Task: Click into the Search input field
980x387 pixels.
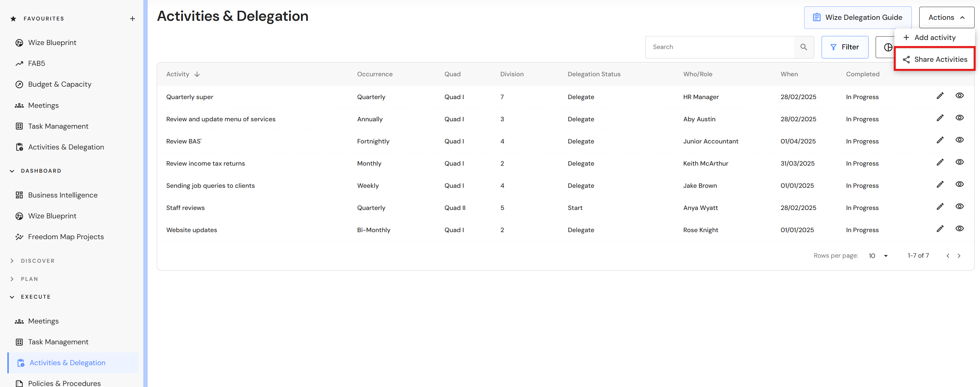Action: coord(719,47)
